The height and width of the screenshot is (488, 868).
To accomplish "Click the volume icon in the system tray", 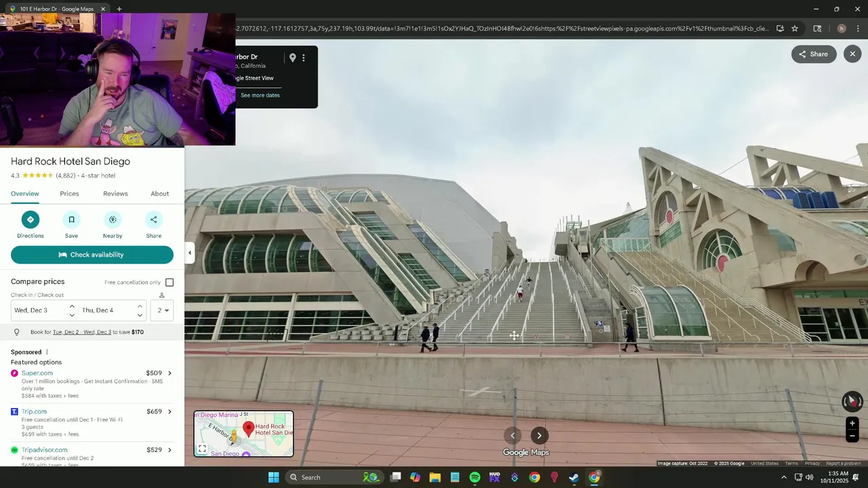I will [809, 477].
